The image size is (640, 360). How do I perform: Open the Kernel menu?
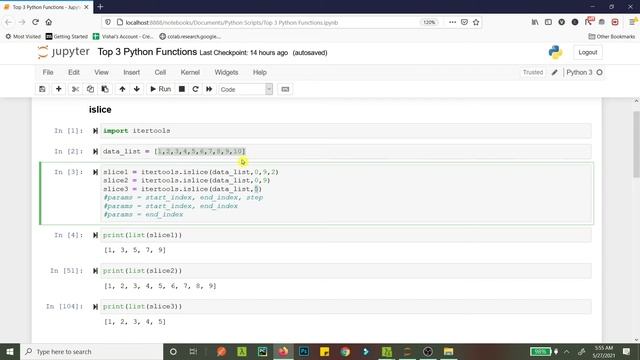tap(190, 72)
